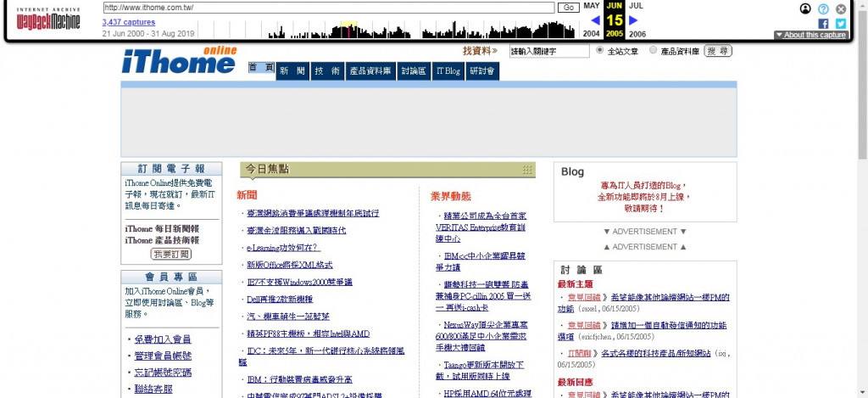Click the Wayback URL address field
Image resolution: width=868 pixels, height=398 pixels.
pyautogui.click(x=329, y=8)
